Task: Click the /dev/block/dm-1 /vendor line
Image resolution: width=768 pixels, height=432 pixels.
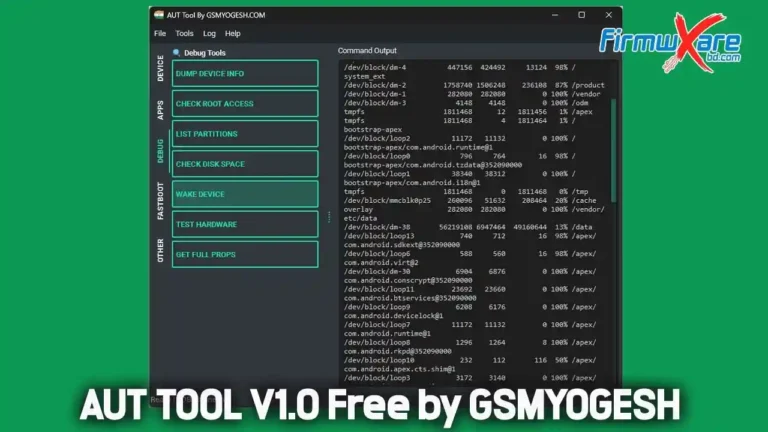Action: click(x=472, y=94)
